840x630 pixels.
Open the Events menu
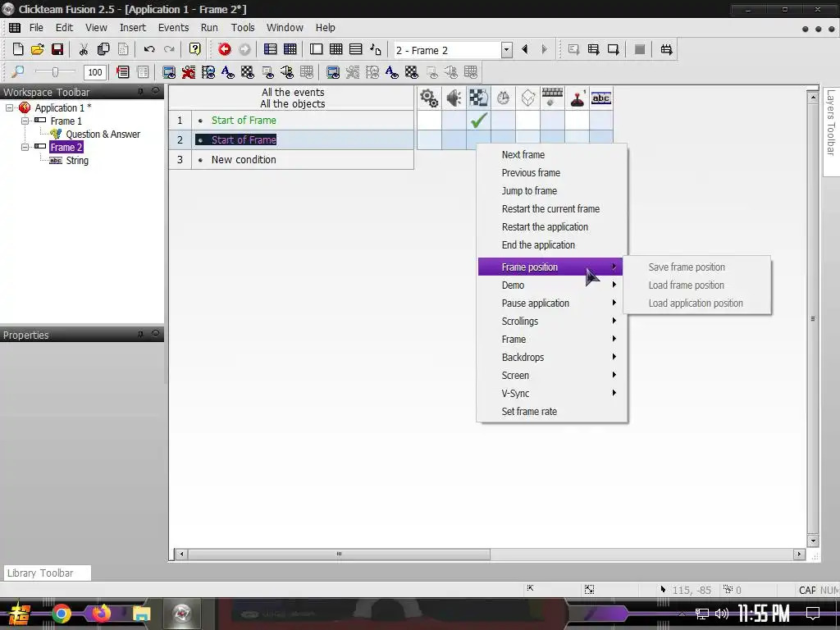[173, 27]
